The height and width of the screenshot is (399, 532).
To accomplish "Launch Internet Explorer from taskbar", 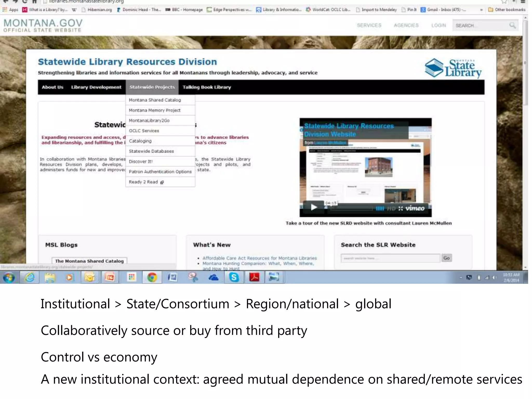I will point(30,277).
